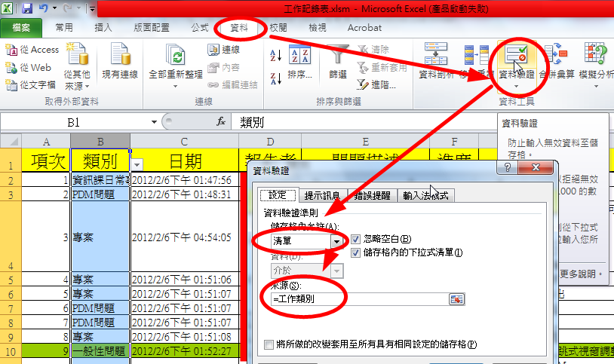The image size is (614, 364).
Task: Click the select-all corner of the sheet
Action: [11, 141]
